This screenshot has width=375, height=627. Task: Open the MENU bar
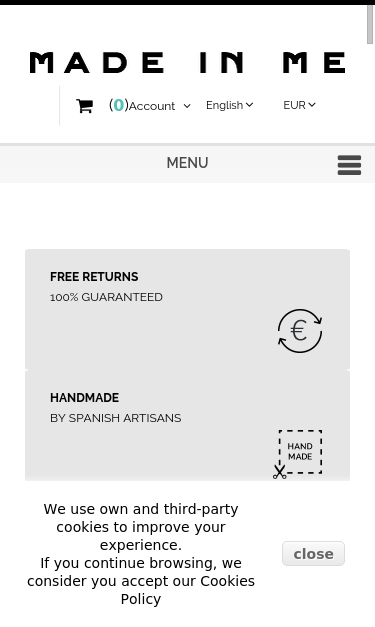tap(188, 164)
